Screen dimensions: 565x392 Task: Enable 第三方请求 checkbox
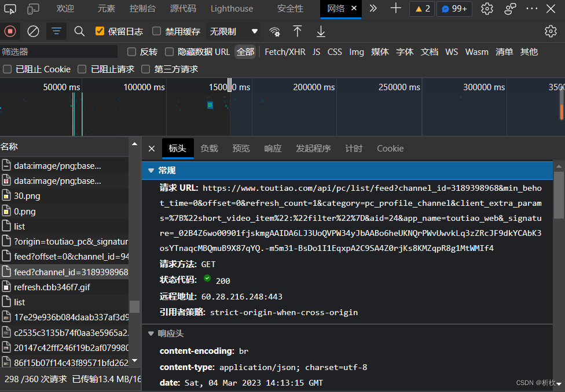click(145, 69)
